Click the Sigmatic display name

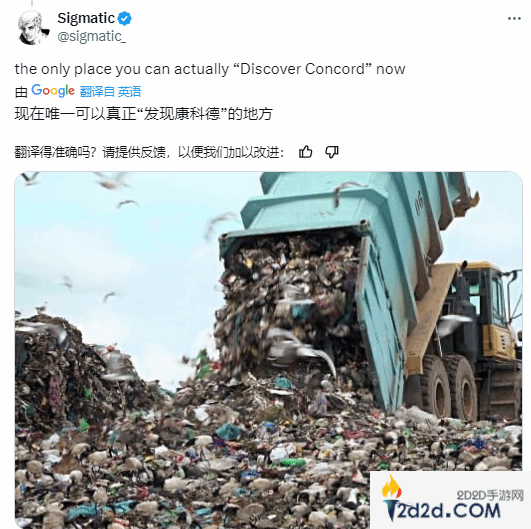click(86, 18)
